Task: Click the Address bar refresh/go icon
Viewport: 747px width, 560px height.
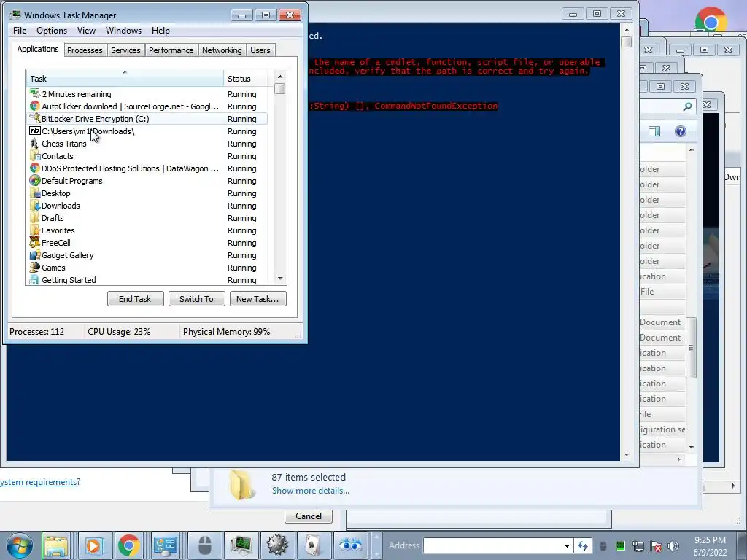Action: [x=582, y=545]
